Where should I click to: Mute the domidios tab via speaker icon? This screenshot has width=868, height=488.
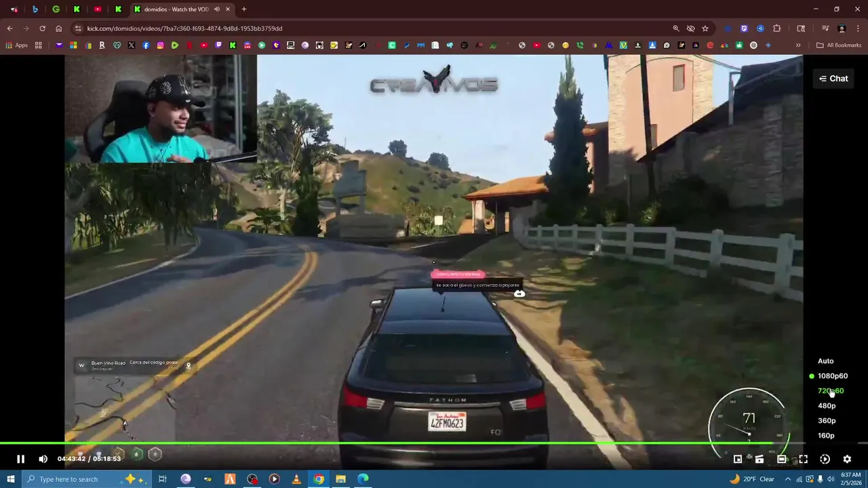[217, 9]
